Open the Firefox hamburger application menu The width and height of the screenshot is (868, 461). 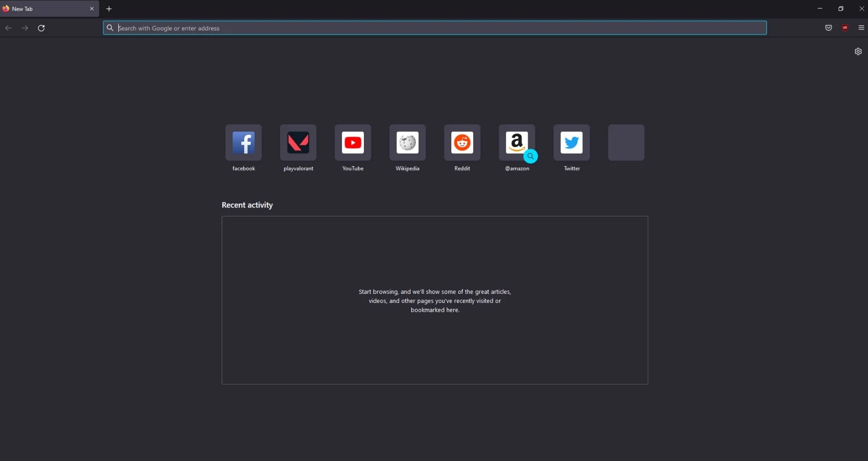(x=862, y=28)
